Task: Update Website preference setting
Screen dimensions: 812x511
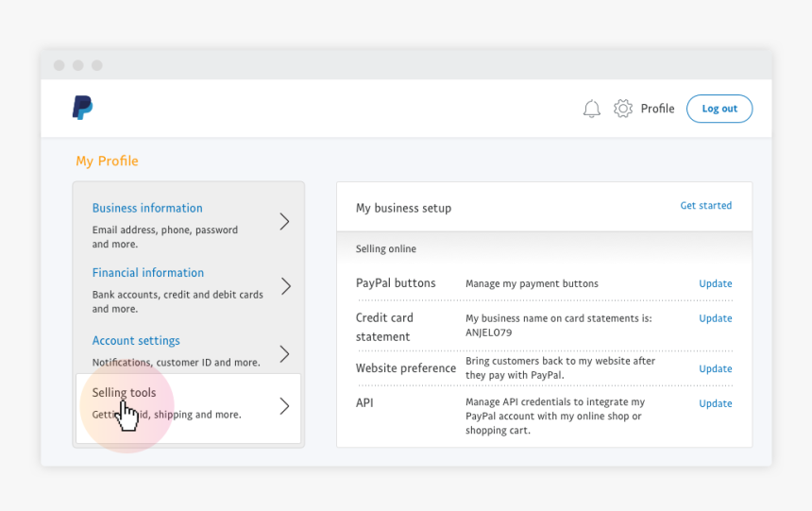Action: (715, 368)
